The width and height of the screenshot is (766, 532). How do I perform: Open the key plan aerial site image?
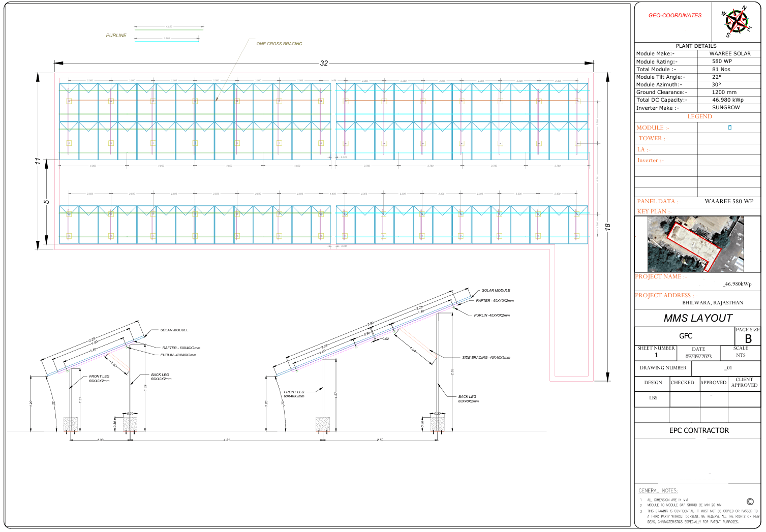click(x=695, y=244)
